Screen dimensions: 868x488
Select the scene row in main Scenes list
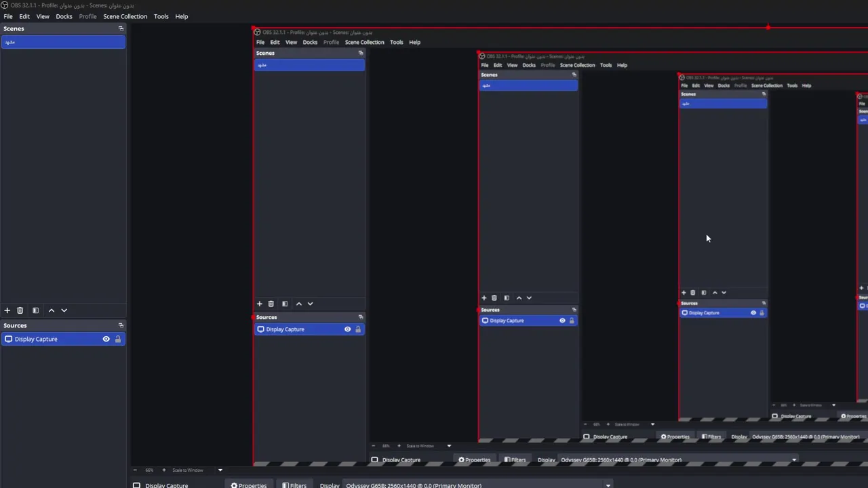(63, 42)
